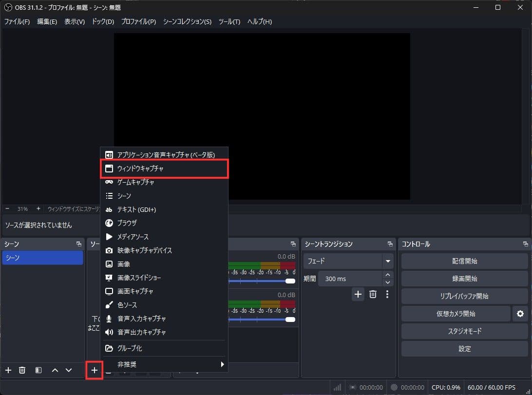Delete the selected scene using the trash icon
This screenshot has width=532, height=395.
click(x=22, y=370)
